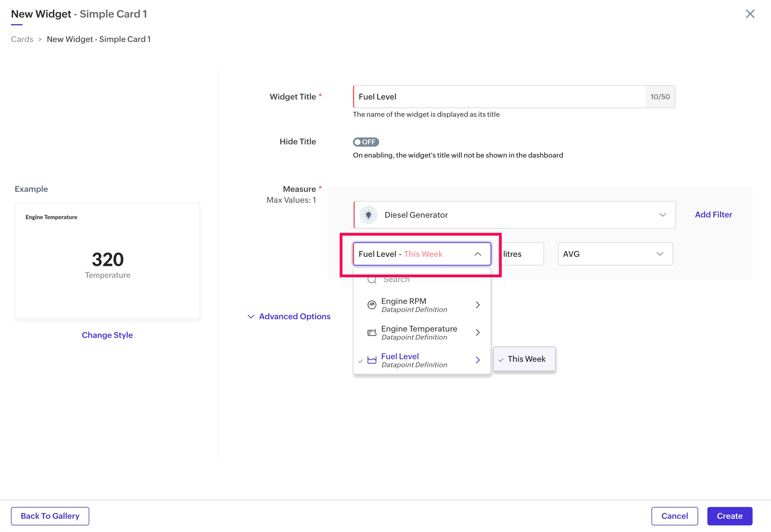Viewport: 771px width, 532px height.
Task: Click the Change Style link
Action: (107, 335)
